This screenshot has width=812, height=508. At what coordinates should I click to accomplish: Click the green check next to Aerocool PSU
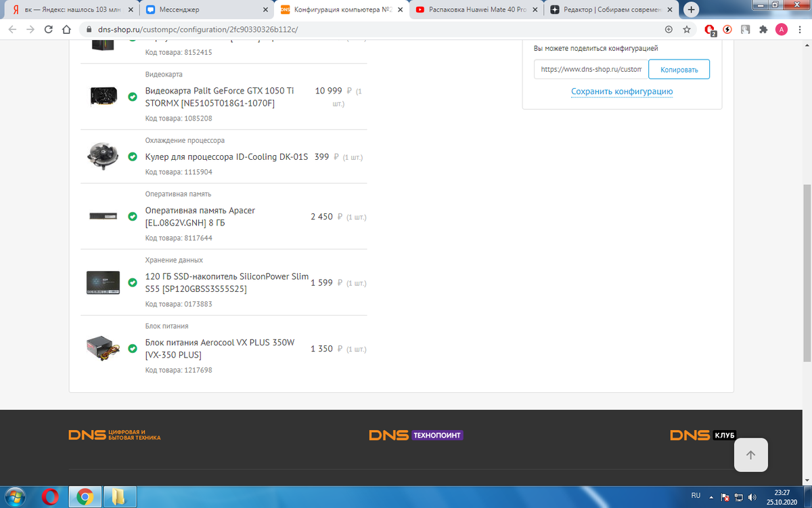133,349
